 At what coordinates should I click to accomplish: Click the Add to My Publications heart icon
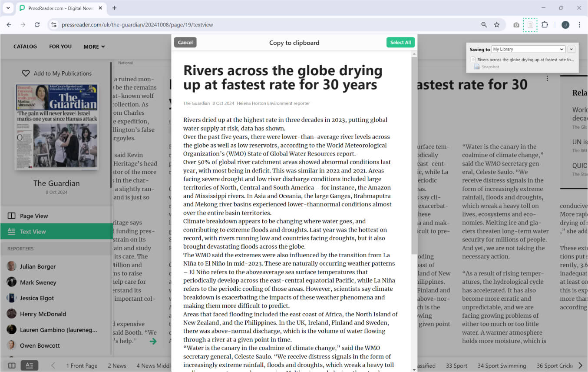pyautogui.click(x=26, y=73)
